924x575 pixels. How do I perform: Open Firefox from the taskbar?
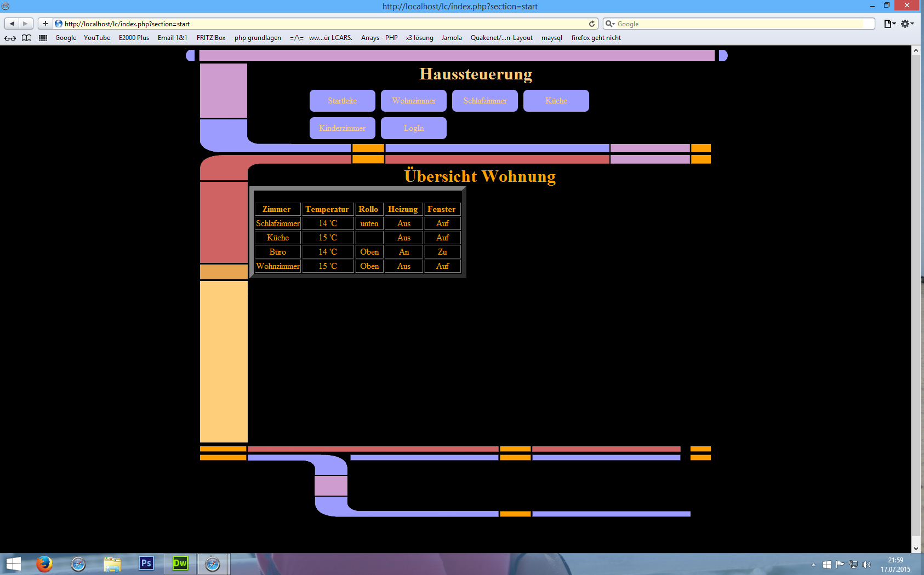[44, 563]
